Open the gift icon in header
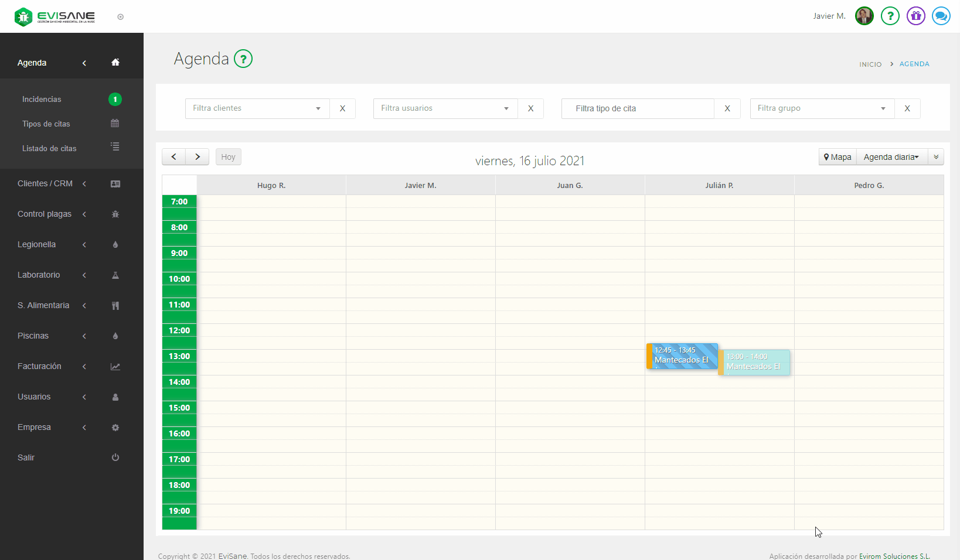Viewport: 960px width, 560px height. 915,16
